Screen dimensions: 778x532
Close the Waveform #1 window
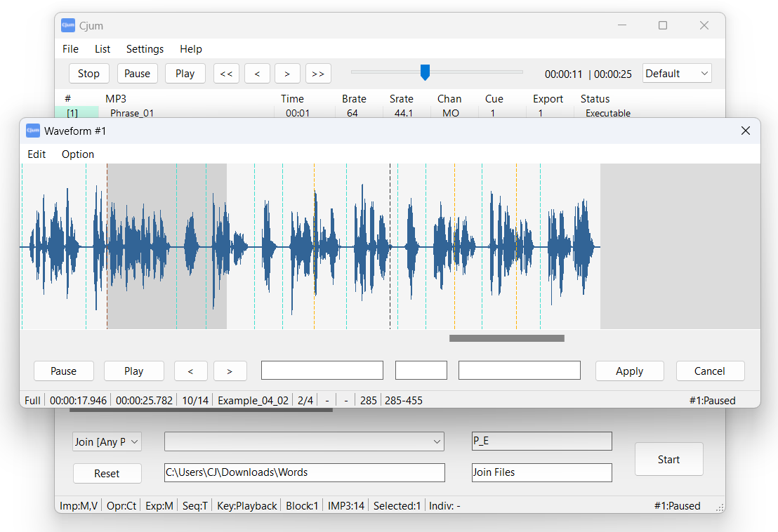pyautogui.click(x=745, y=131)
